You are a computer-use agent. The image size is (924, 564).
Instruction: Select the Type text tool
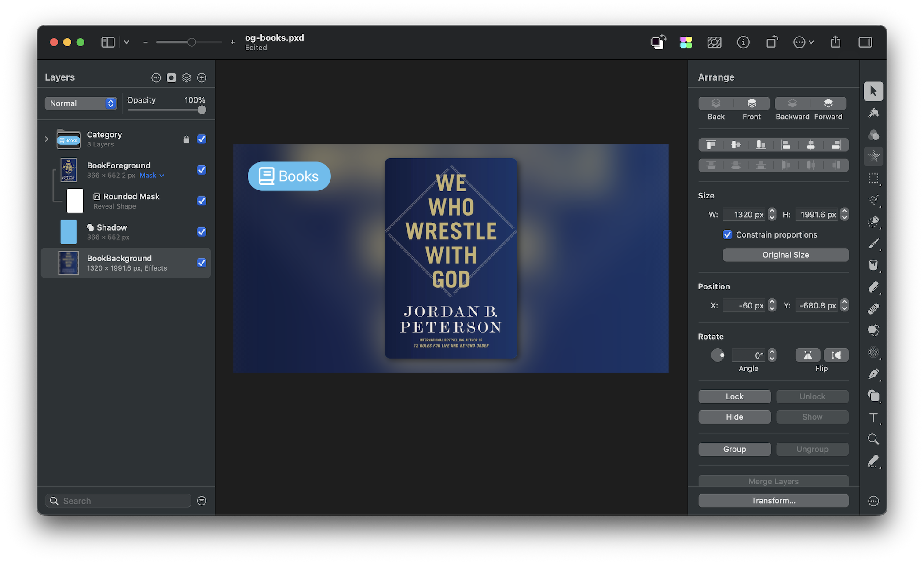click(x=873, y=418)
